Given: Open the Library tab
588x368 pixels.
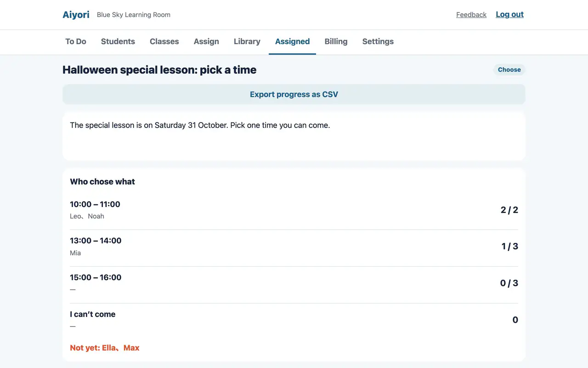Looking at the screenshot, I should [x=247, y=41].
